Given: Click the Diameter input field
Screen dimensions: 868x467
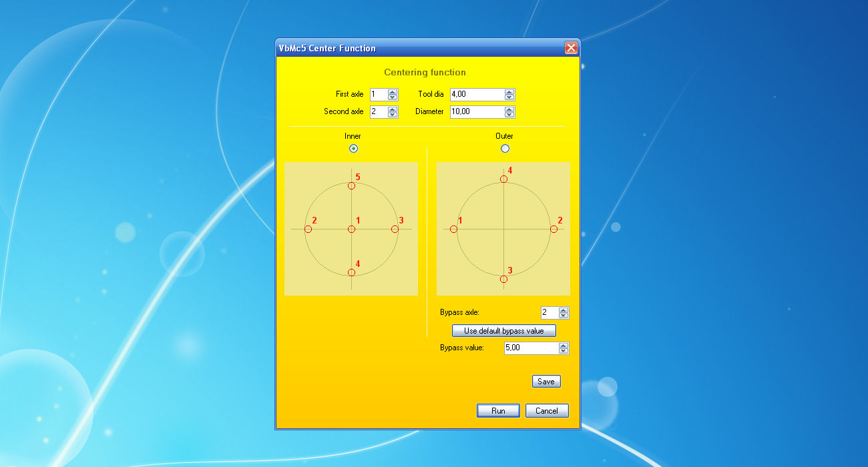Looking at the screenshot, I should coord(477,112).
